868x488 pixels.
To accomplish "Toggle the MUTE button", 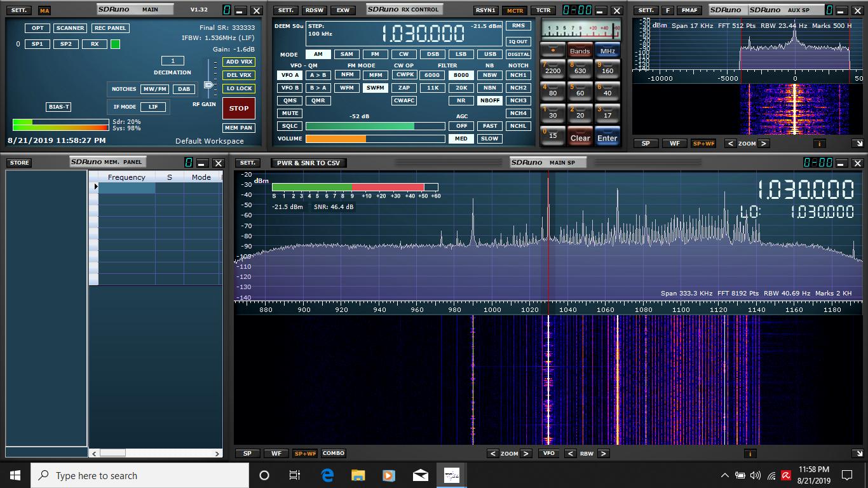I will (x=290, y=113).
